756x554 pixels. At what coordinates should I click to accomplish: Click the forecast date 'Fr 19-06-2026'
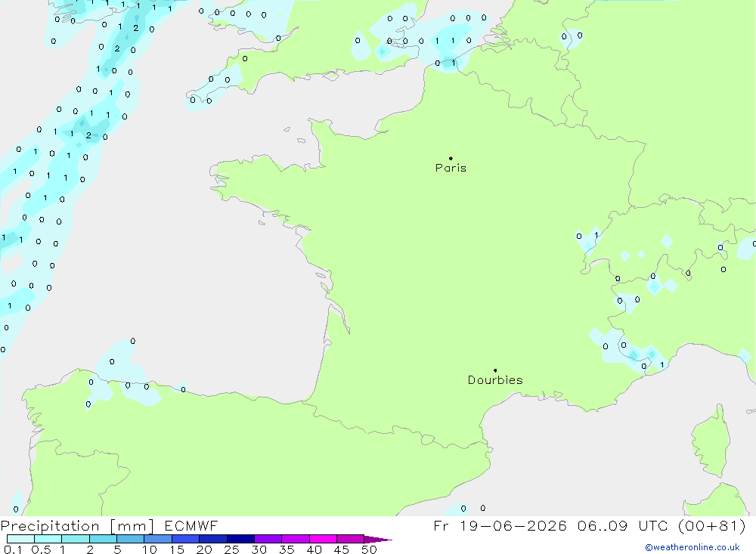tap(500, 525)
